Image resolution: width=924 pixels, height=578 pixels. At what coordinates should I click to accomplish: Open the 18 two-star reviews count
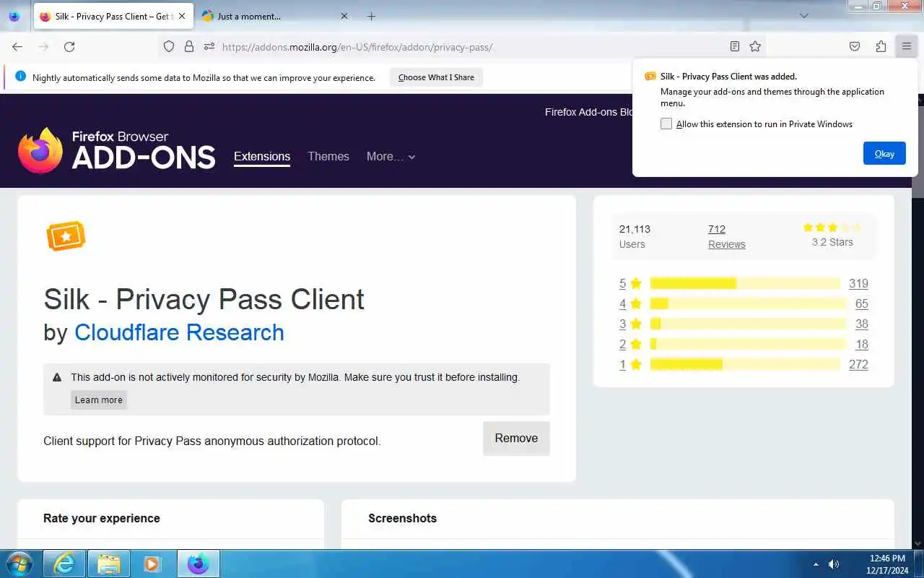point(862,344)
